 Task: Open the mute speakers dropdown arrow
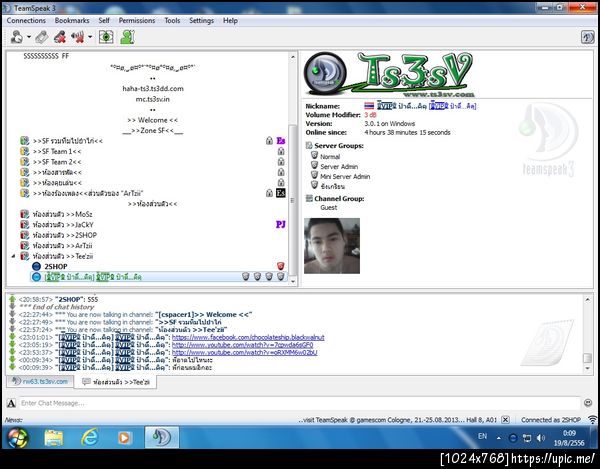(90, 37)
